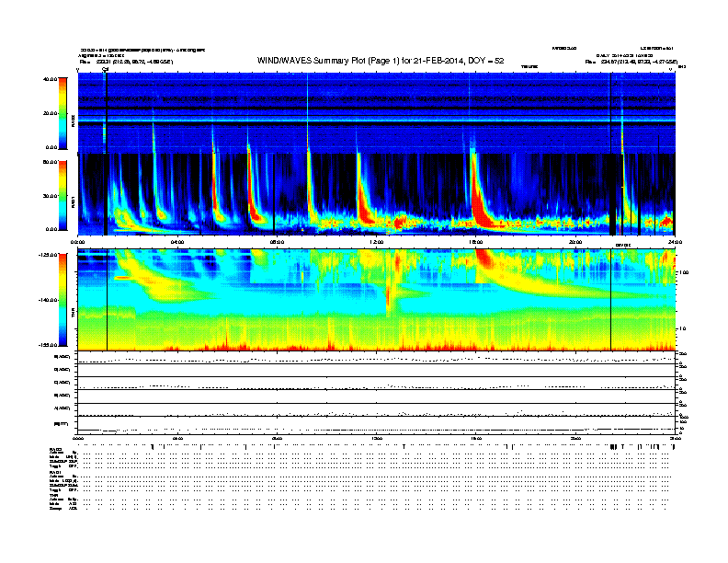Click the -155.00 label on TNR color scale
Screen dimensions: 728x563
(49, 345)
